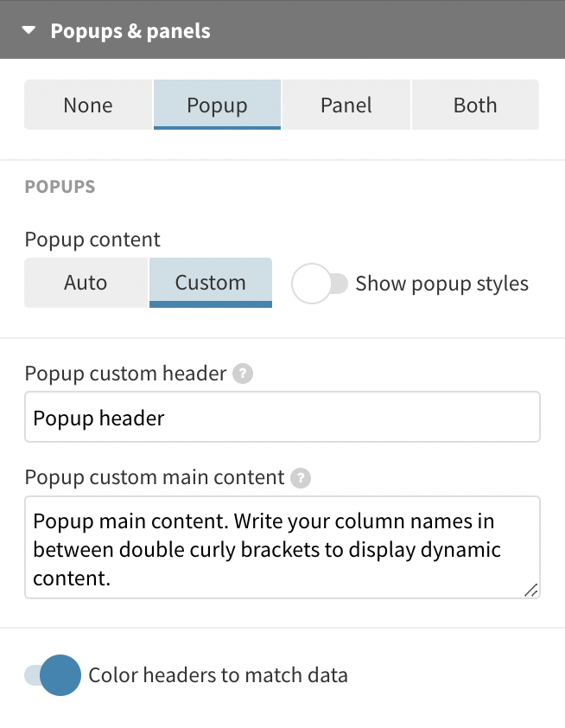Enable the Show popup styles toggle
The width and height of the screenshot is (565, 728).
(320, 284)
